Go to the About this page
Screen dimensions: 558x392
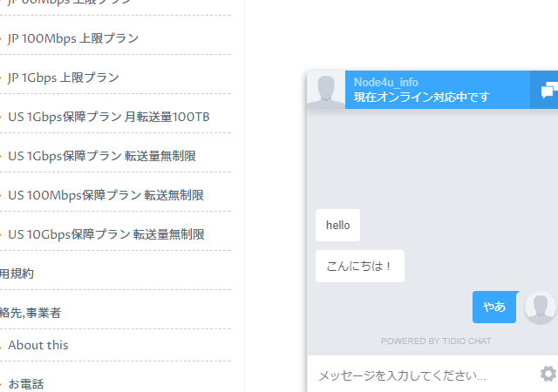click(x=38, y=345)
